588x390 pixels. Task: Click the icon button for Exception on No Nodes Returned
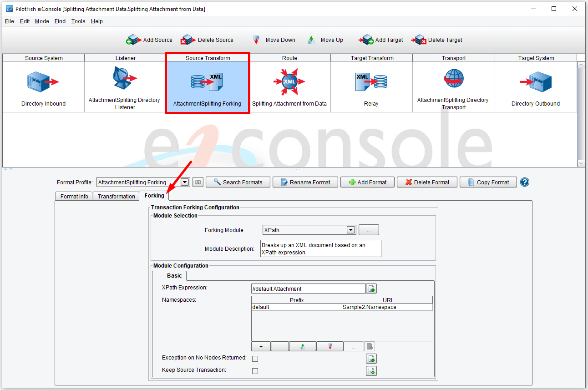372,359
